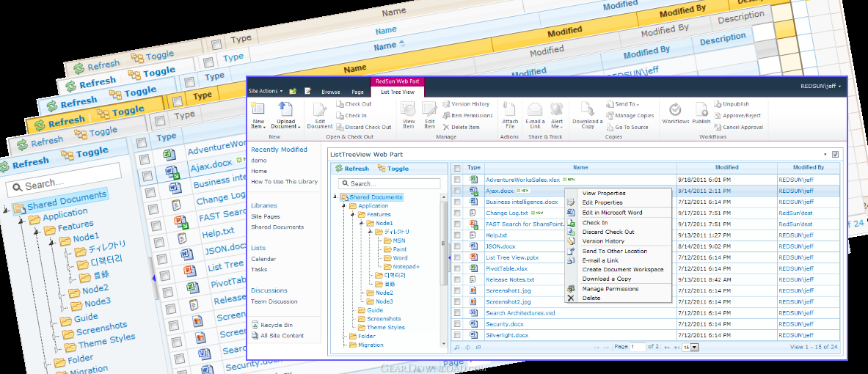The height and width of the screenshot is (374, 868).
Task: Open the Calendar list link
Action: pyautogui.click(x=263, y=259)
